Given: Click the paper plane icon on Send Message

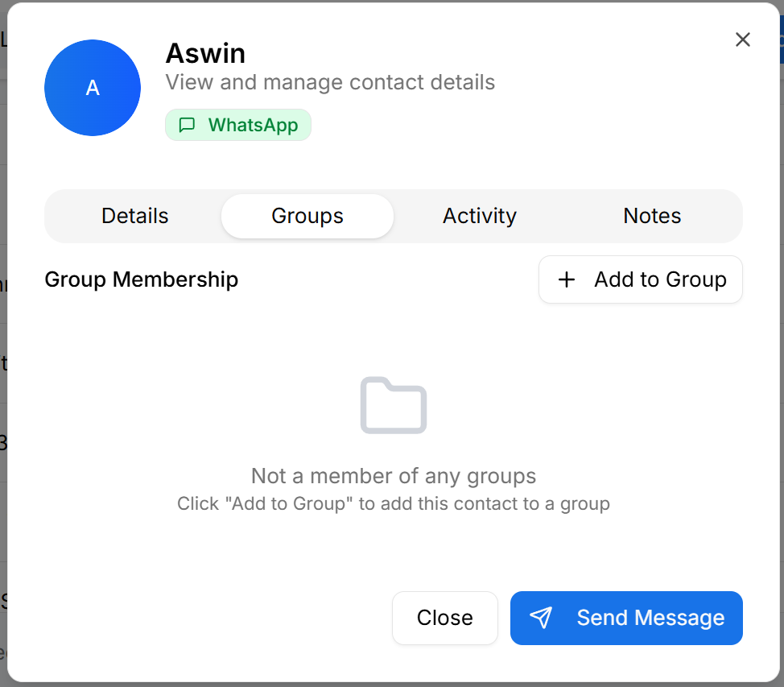Looking at the screenshot, I should [x=540, y=618].
